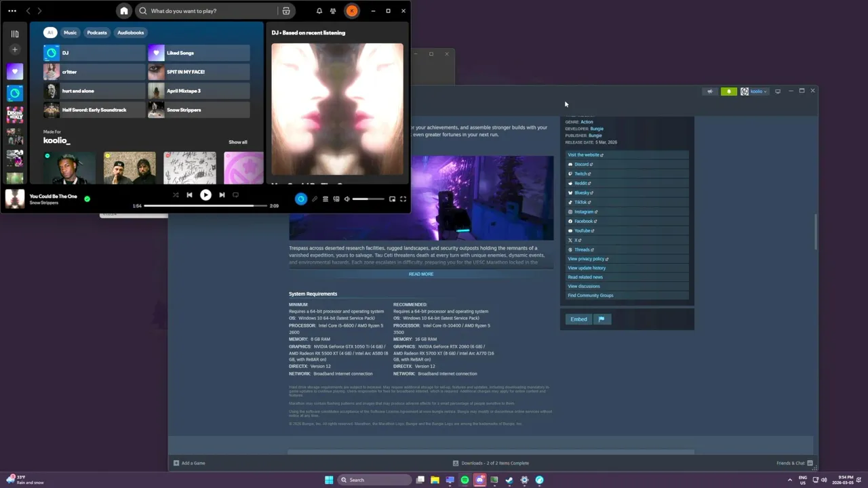Image resolution: width=868 pixels, height=488 pixels.
Task: Adjust the Spotify volume slider
Action: coord(370,199)
